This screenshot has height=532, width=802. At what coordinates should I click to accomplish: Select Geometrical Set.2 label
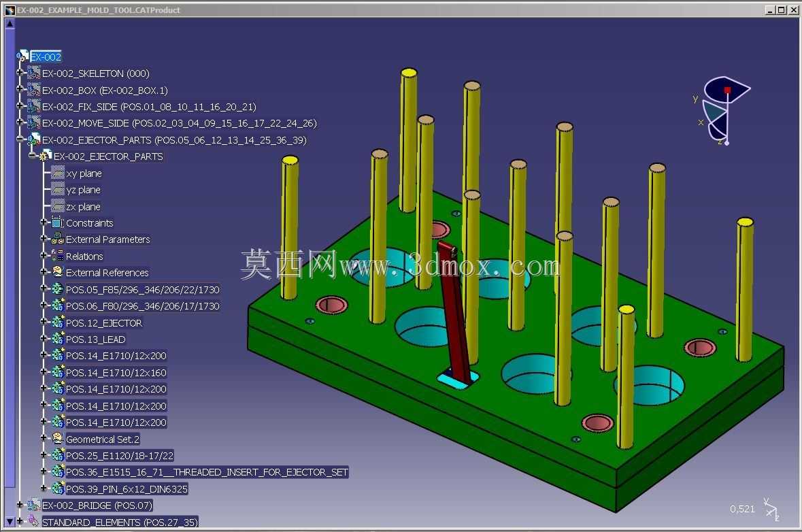click(103, 439)
